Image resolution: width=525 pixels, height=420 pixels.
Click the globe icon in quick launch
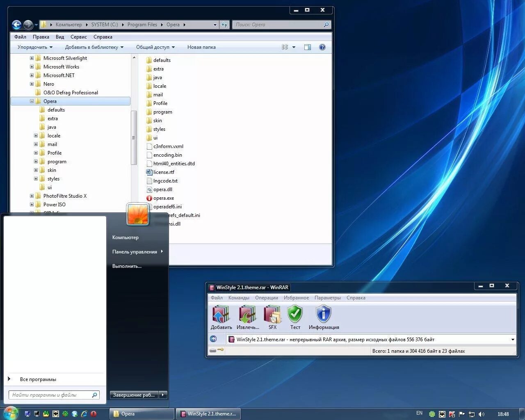point(75,414)
